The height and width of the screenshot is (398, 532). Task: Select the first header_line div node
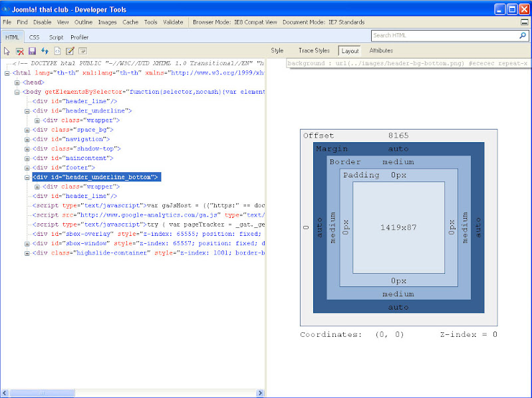coord(74,102)
